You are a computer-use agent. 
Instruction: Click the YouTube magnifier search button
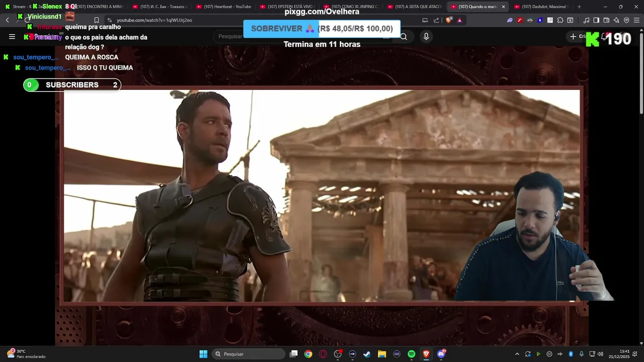(404, 36)
